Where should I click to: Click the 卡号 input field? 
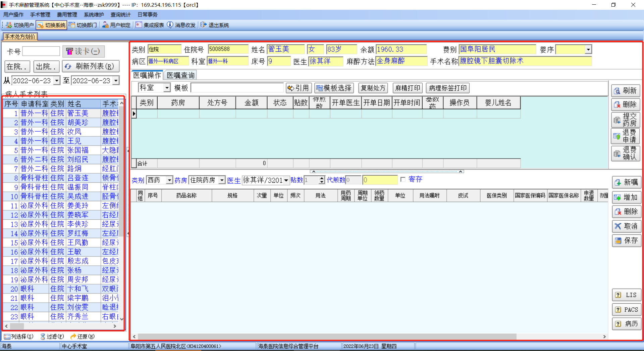(41, 51)
